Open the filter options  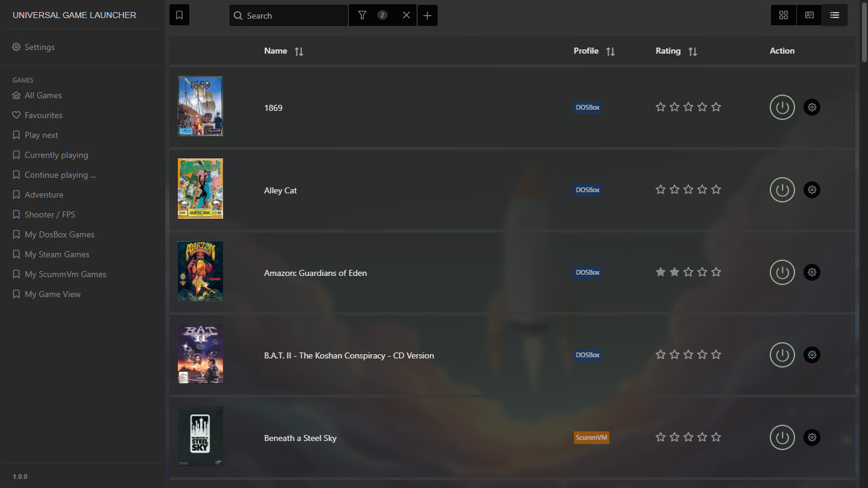362,15
